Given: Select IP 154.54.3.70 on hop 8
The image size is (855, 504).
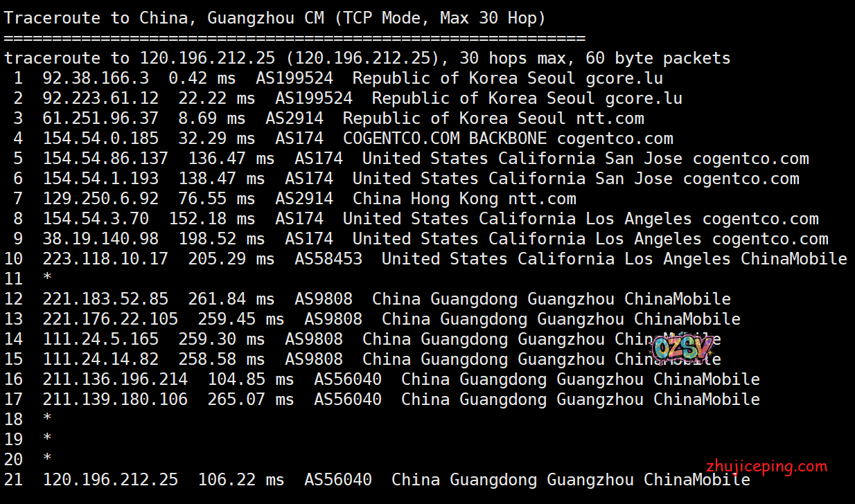Looking at the screenshot, I should [x=96, y=219].
